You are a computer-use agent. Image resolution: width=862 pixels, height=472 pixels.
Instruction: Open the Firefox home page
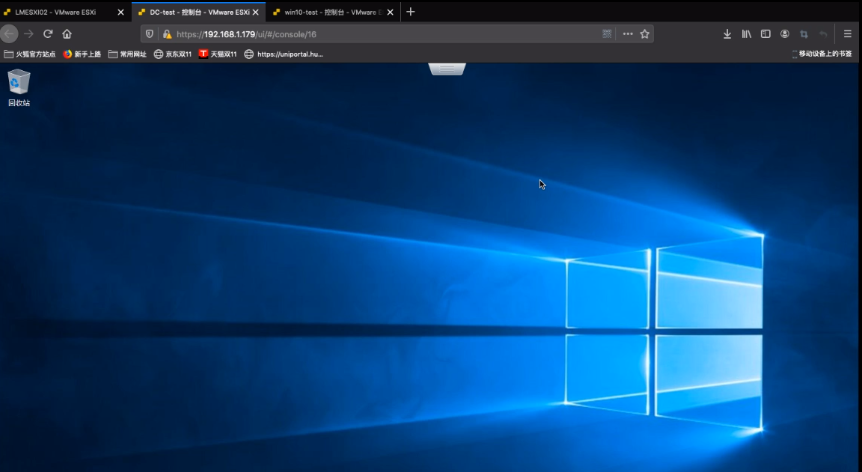pyautogui.click(x=67, y=34)
